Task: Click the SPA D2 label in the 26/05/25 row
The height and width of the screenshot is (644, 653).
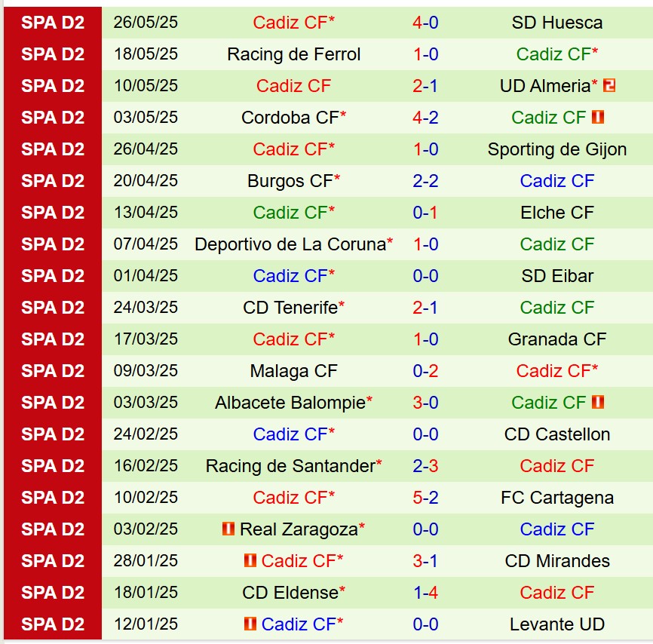Action: pyautogui.click(x=53, y=23)
